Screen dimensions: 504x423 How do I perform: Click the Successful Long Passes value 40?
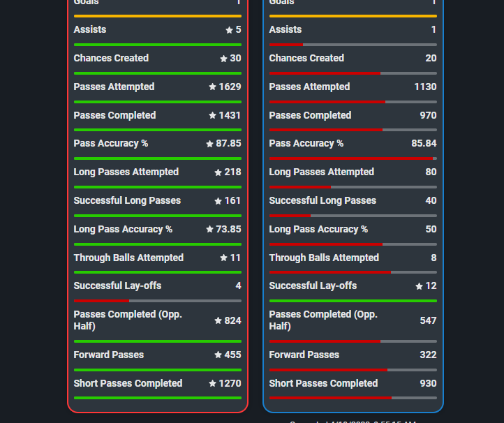[x=431, y=200]
